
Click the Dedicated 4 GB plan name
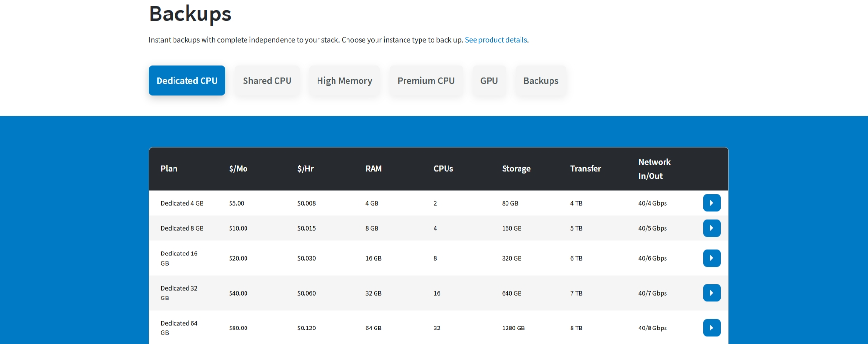(x=182, y=203)
